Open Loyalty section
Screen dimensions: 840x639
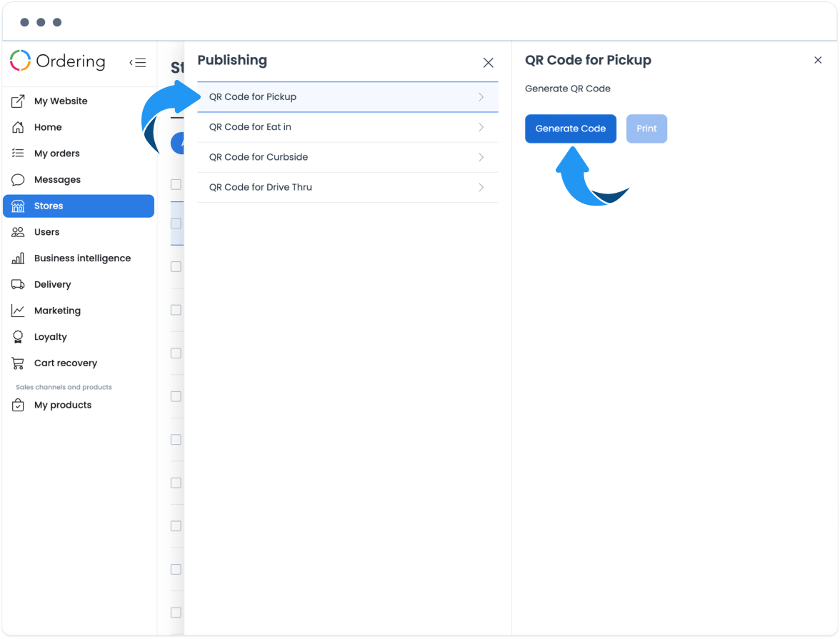coord(79,337)
